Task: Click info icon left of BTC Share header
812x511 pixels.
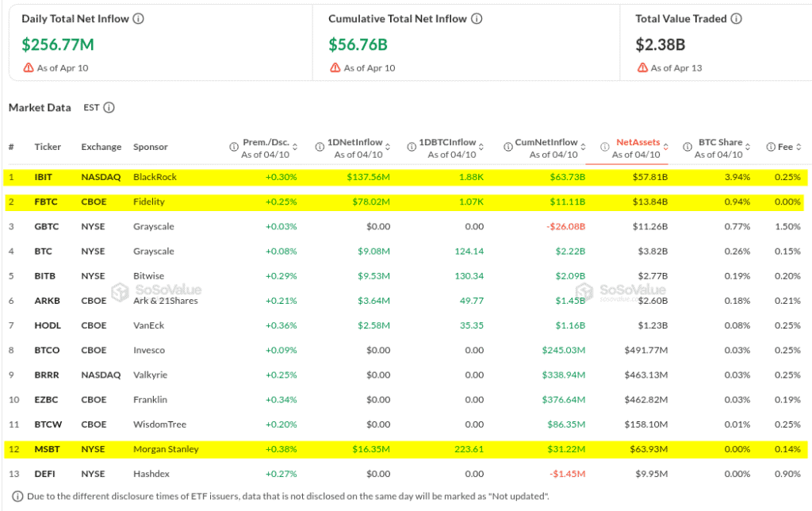Action: (686, 148)
